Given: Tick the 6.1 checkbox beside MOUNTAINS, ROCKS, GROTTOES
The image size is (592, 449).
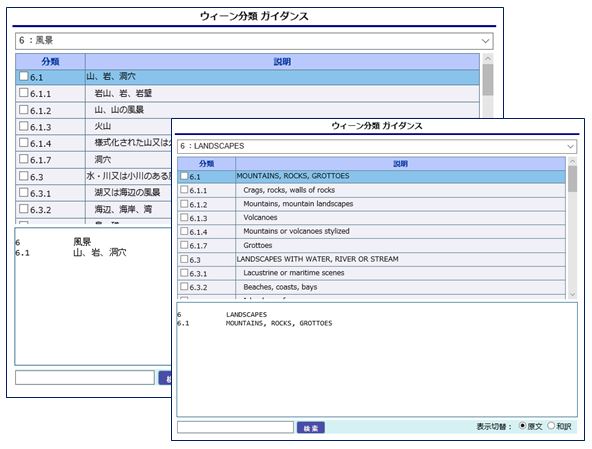Looking at the screenshot, I should pos(184,176).
